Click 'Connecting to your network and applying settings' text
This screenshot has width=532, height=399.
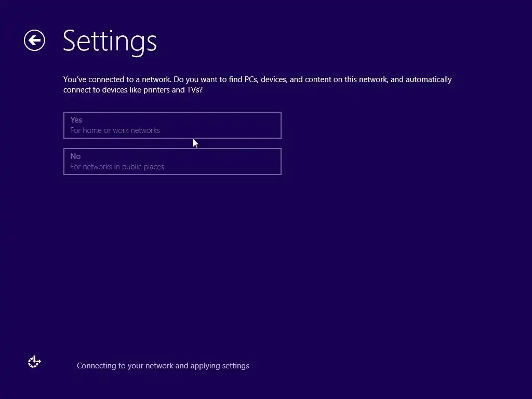tap(163, 366)
